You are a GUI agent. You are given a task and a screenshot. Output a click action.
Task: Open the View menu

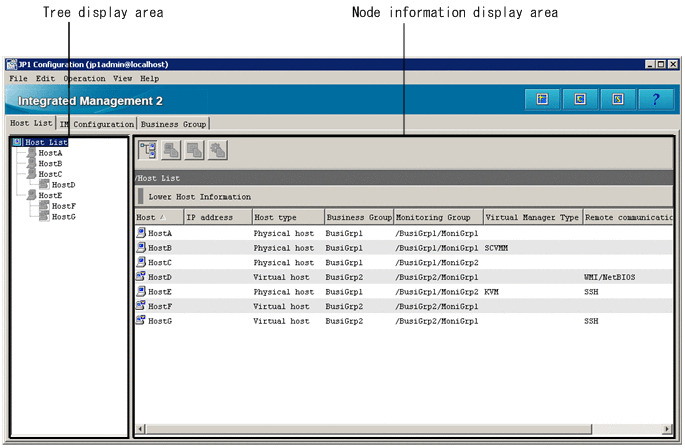[x=122, y=78]
